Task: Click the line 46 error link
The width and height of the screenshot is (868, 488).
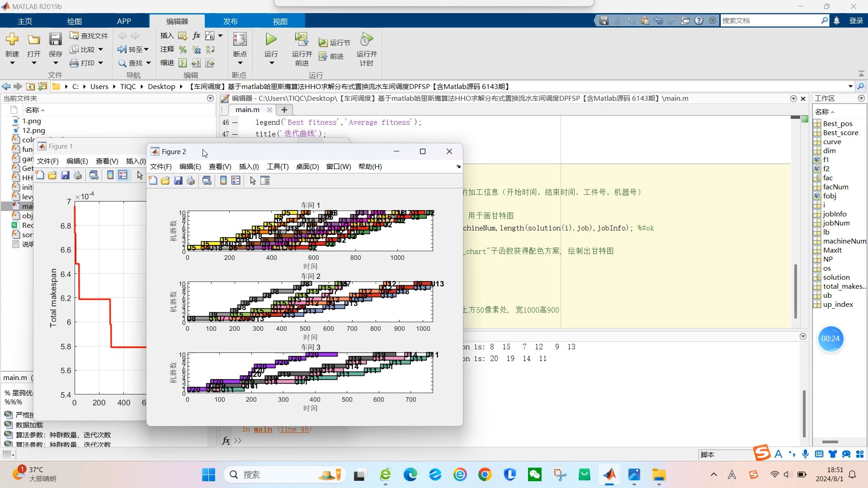Action: coord(294,429)
